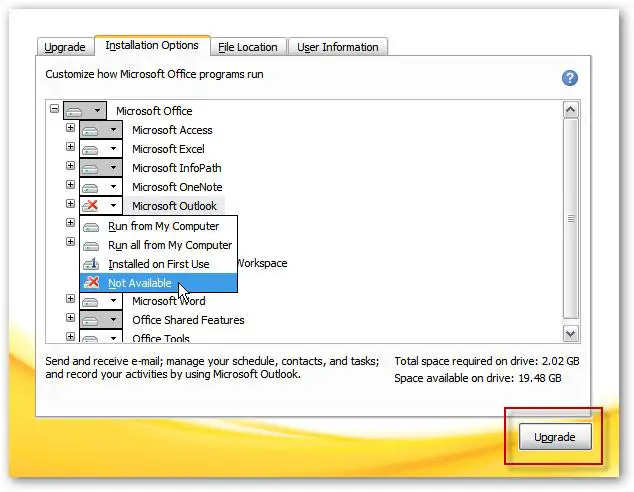
Task: Open Office Shared Features install dropdown
Action: click(101, 320)
